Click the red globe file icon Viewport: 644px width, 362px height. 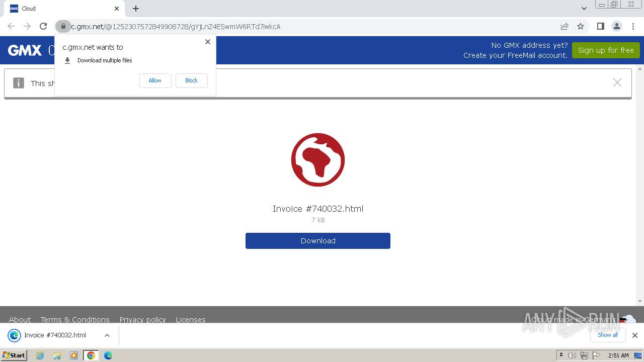[x=318, y=160]
